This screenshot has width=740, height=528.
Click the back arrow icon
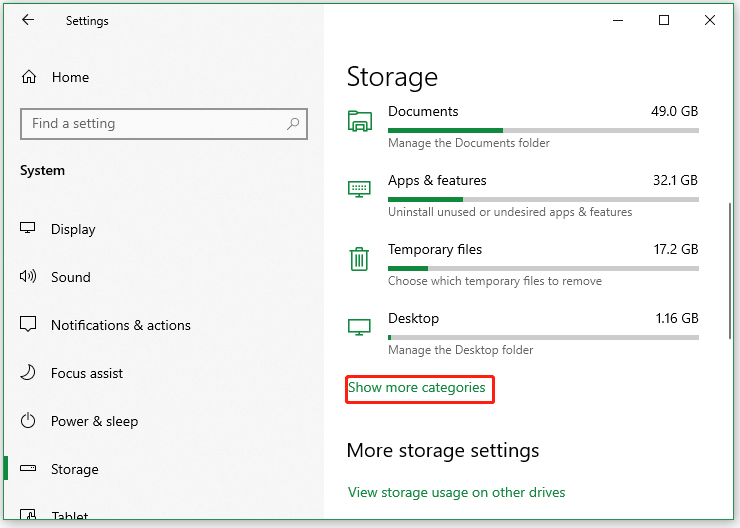tap(28, 20)
